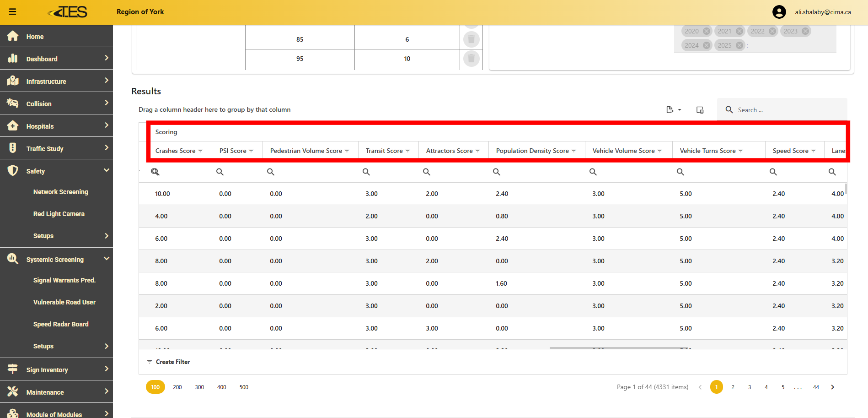Open the Transit Score column filter

click(407, 151)
